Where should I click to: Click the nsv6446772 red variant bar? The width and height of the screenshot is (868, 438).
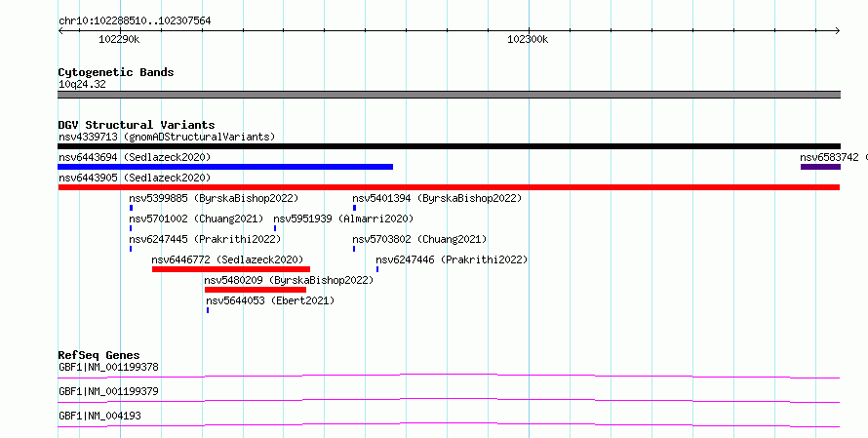(x=231, y=269)
